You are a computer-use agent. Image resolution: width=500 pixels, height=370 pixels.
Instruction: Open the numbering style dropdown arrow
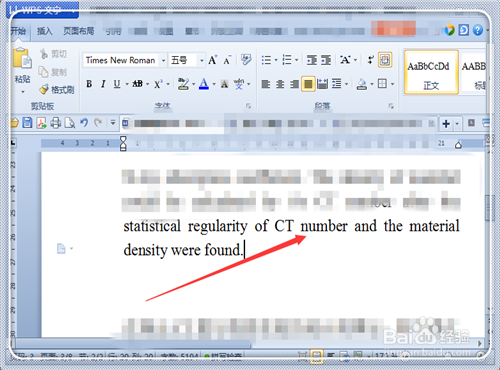click(x=296, y=60)
